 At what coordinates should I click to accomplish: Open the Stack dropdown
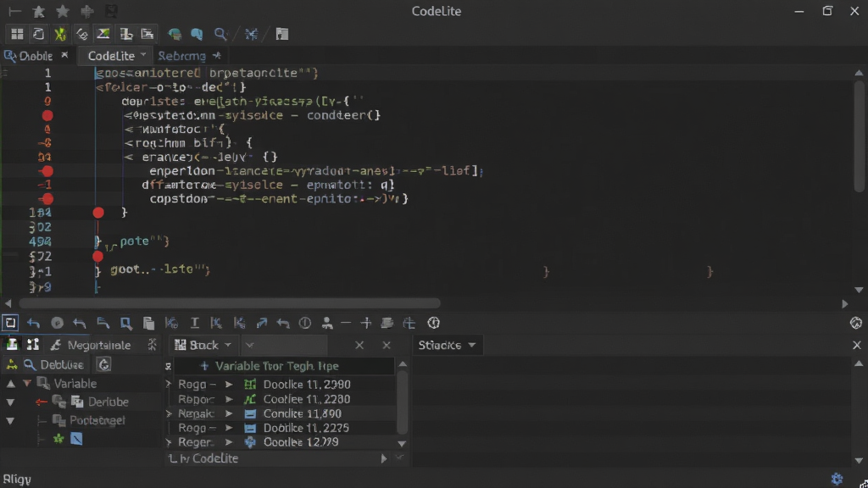coord(227,345)
